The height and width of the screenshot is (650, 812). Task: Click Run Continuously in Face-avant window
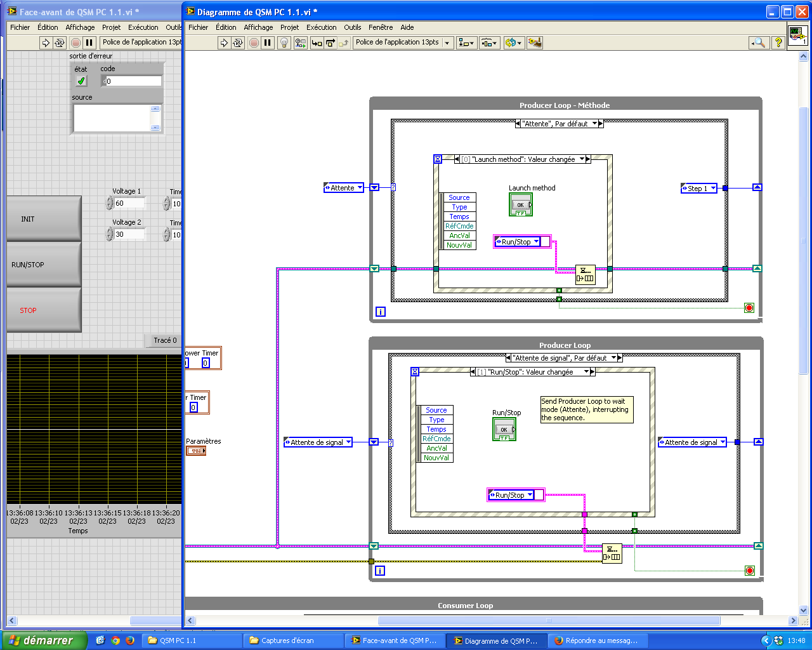(x=60, y=43)
